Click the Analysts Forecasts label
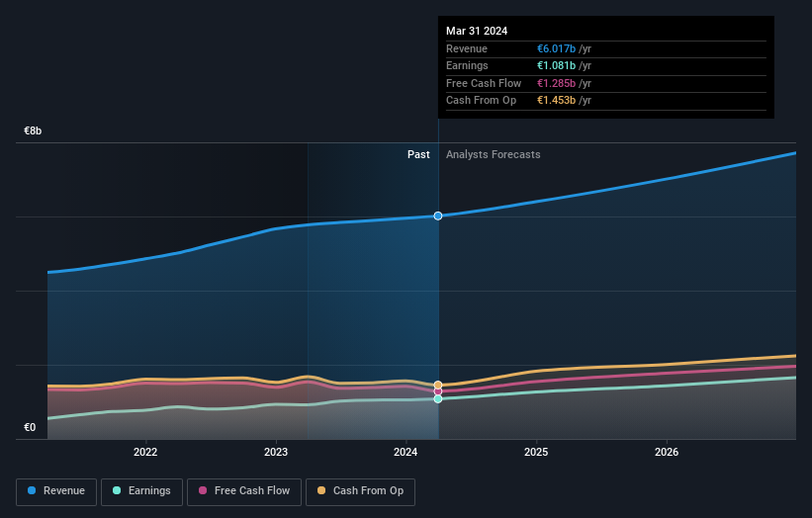Screen dimensions: 812x518 (x=493, y=155)
